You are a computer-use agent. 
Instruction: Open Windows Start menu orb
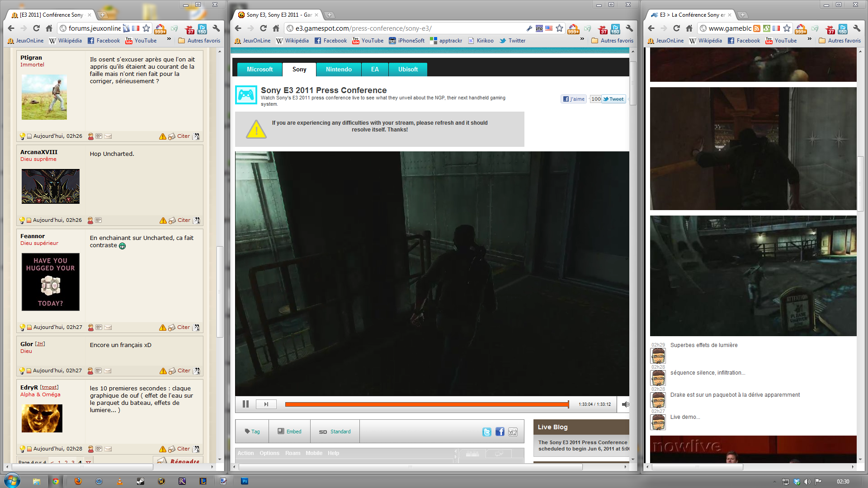coord(12,480)
